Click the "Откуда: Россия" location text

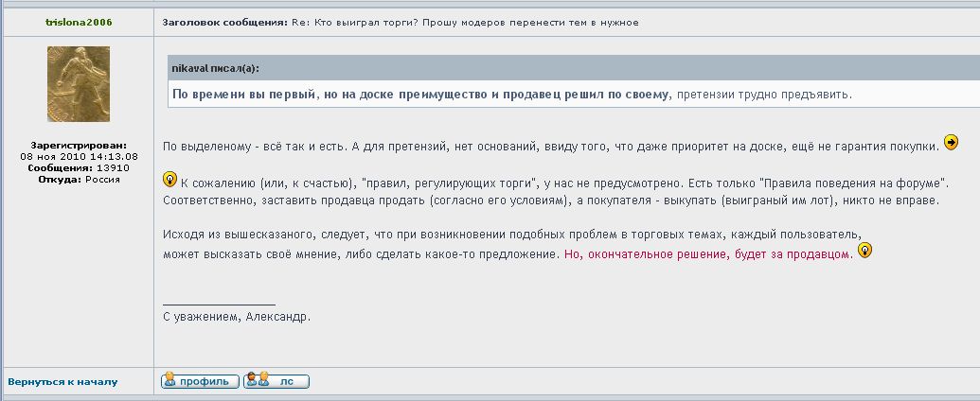coord(79,178)
